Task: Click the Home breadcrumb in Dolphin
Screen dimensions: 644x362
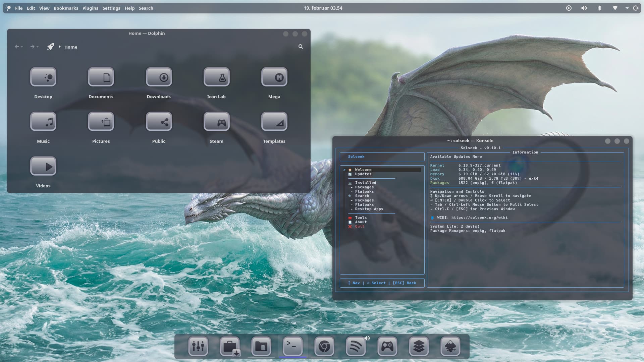Action: (71, 47)
